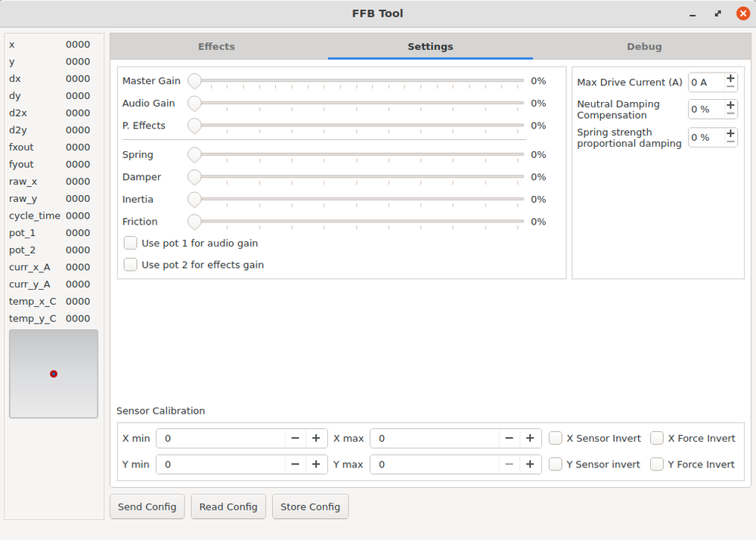Viewport: 756px width, 540px height.
Task: Toggle X Sensor Invert
Action: coord(556,438)
